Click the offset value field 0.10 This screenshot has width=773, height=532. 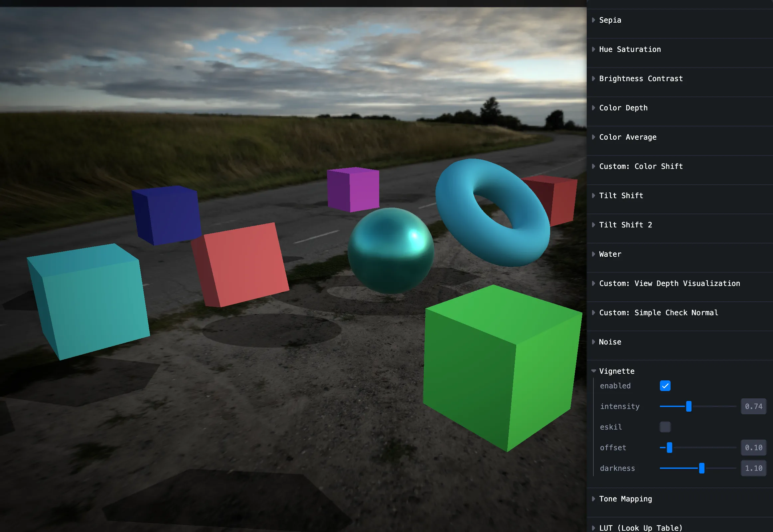(x=753, y=448)
